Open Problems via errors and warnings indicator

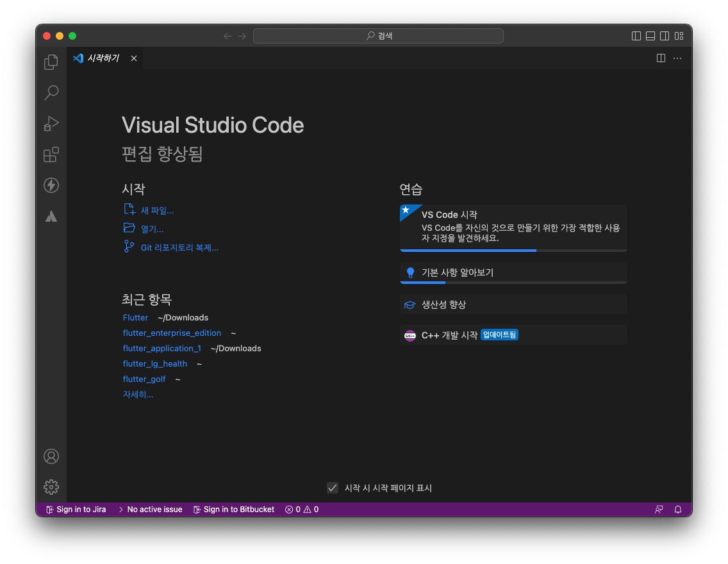[302, 510]
